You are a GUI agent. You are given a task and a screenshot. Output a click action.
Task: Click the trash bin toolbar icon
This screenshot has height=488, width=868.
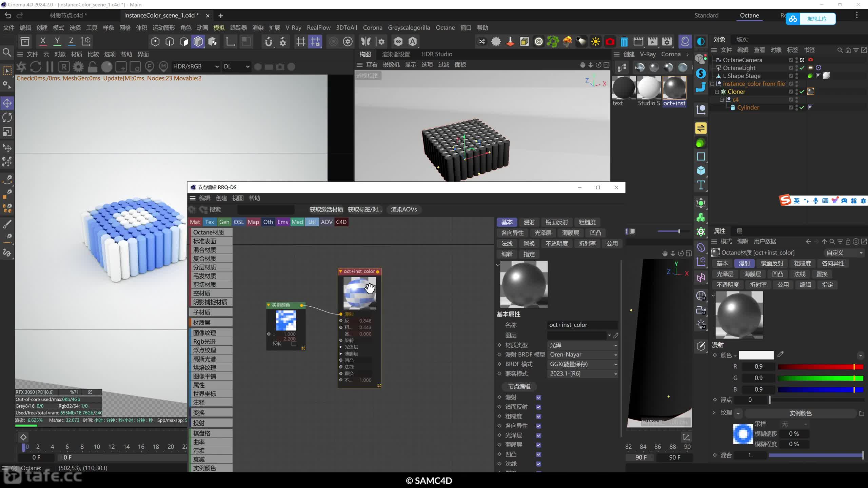pyautogui.click(x=624, y=41)
